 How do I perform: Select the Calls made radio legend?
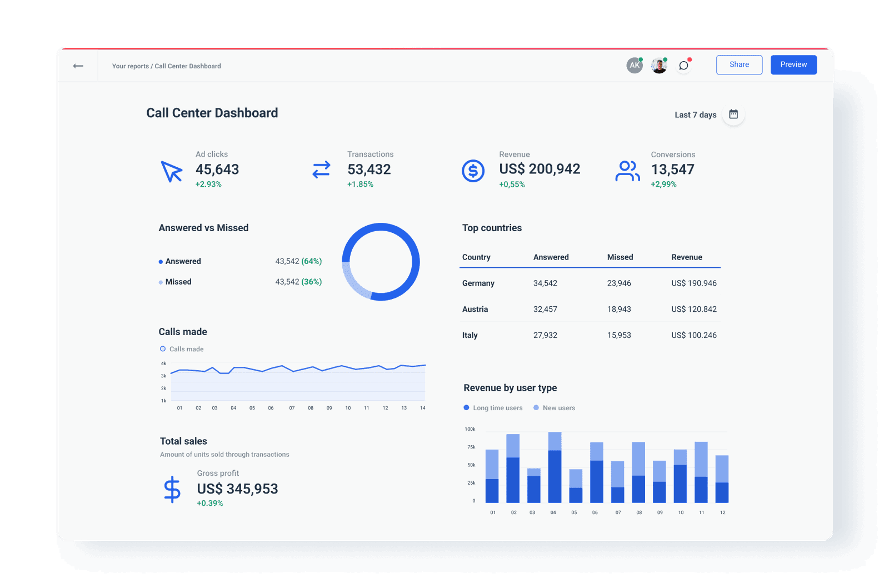[181, 349]
